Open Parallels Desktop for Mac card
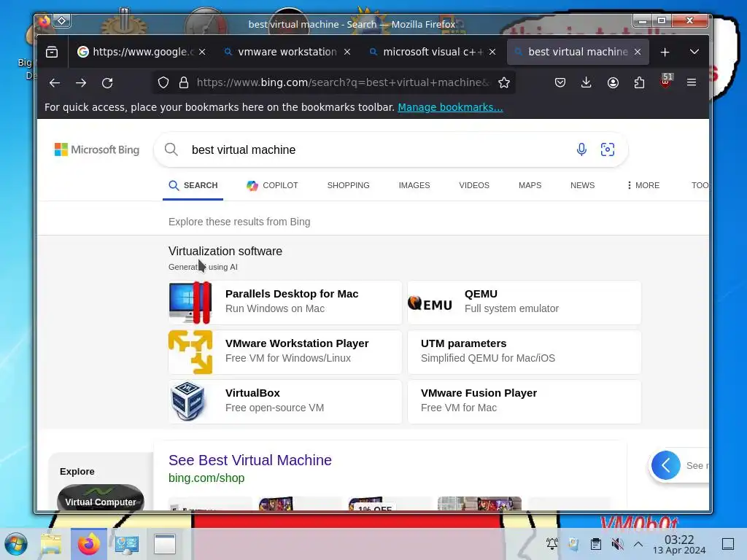747x560 pixels. [x=285, y=303]
